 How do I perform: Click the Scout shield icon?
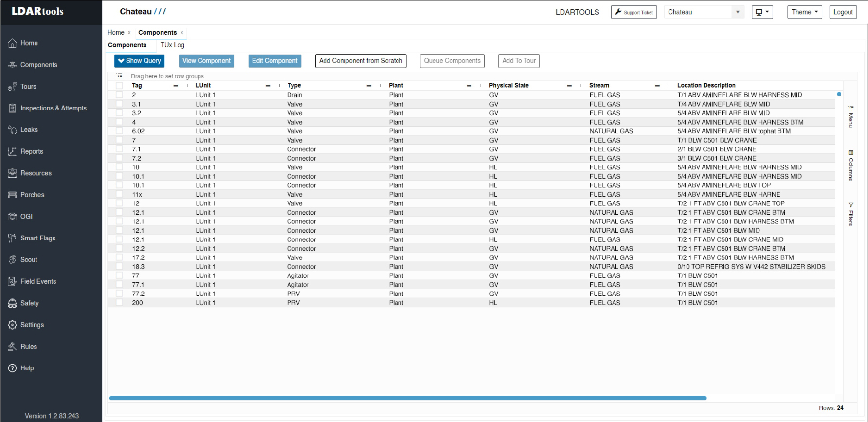13,260
